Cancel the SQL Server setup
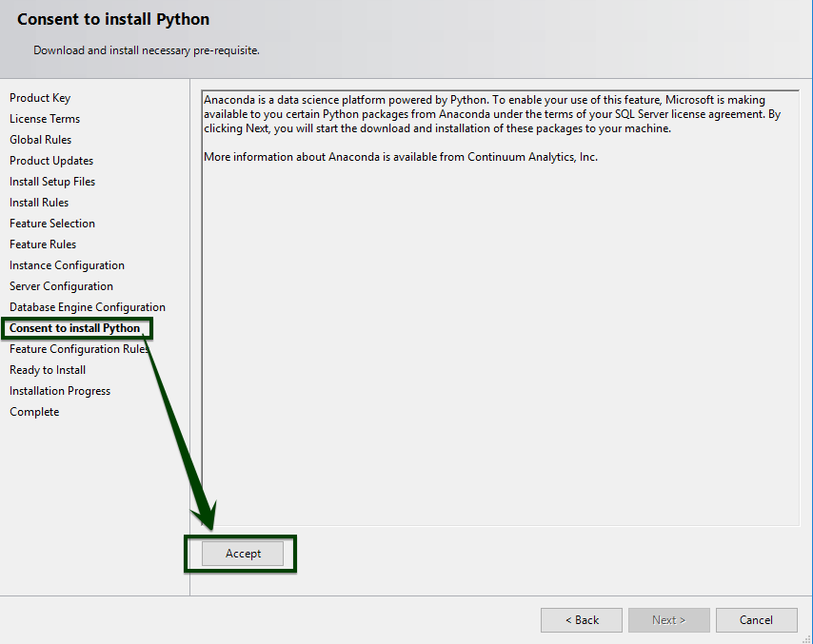813x644 pixels. (x=756, y=620)
